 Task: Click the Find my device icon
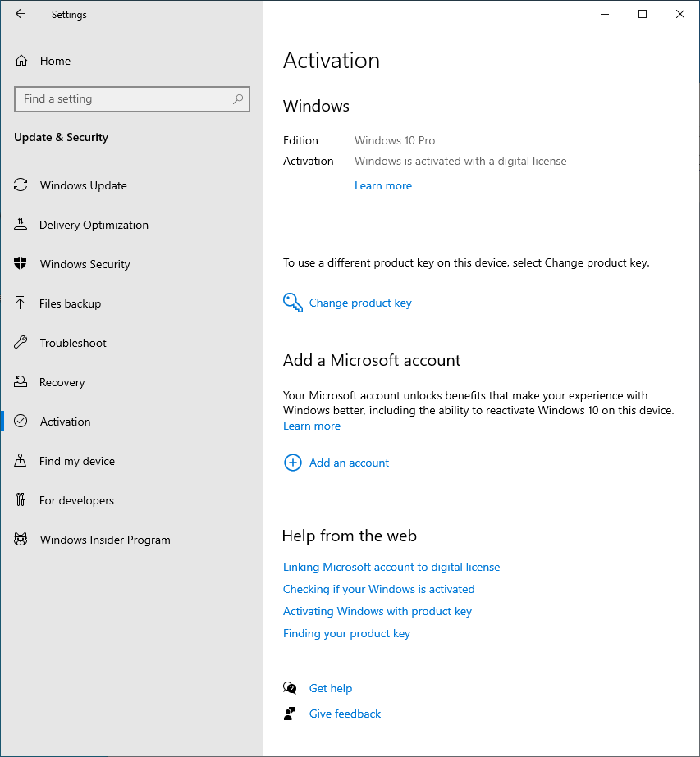click(21, 461)
